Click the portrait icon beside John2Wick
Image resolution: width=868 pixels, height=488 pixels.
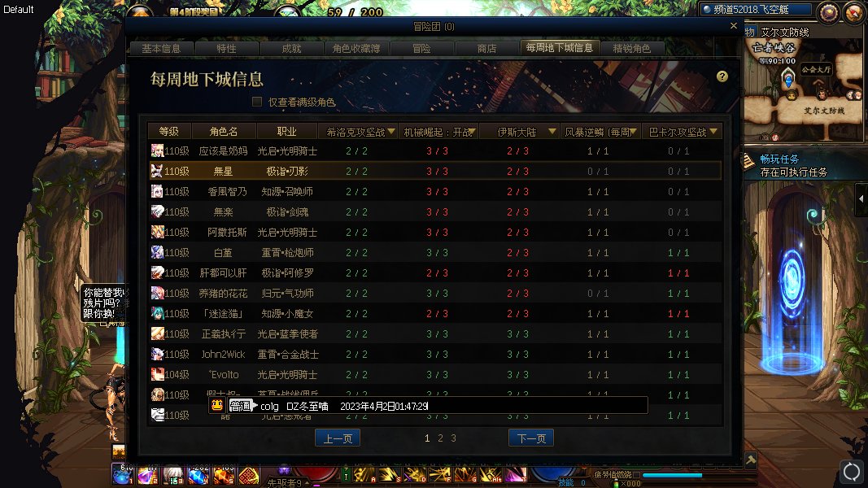coord(157,354)
